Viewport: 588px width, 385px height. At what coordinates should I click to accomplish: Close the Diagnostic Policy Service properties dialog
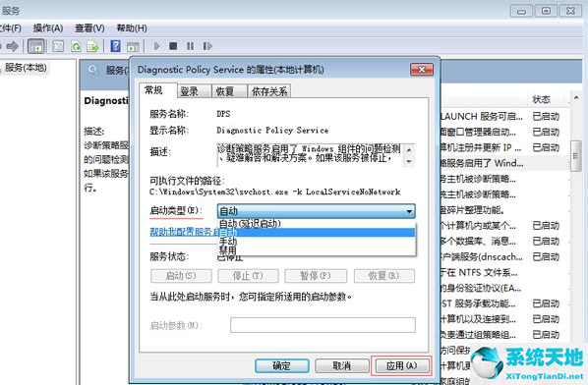pyautogui.click(x=422, y=70)
